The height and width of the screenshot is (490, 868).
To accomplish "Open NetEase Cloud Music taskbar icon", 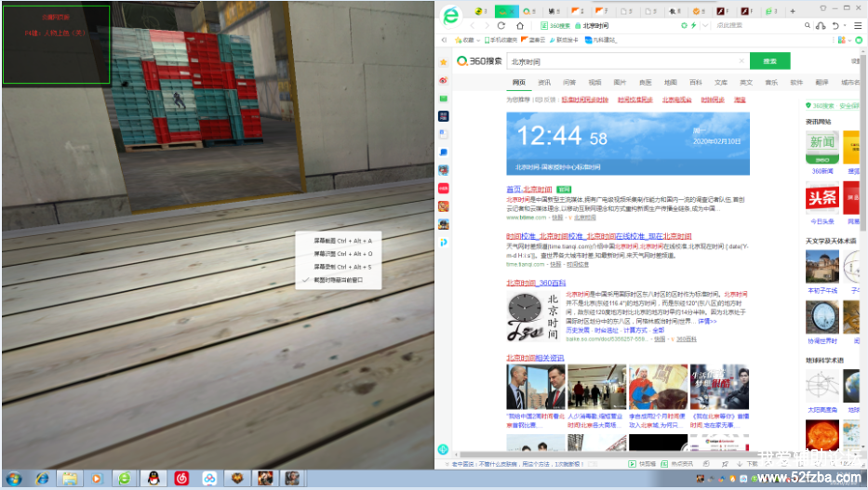I will pos(181,479).
